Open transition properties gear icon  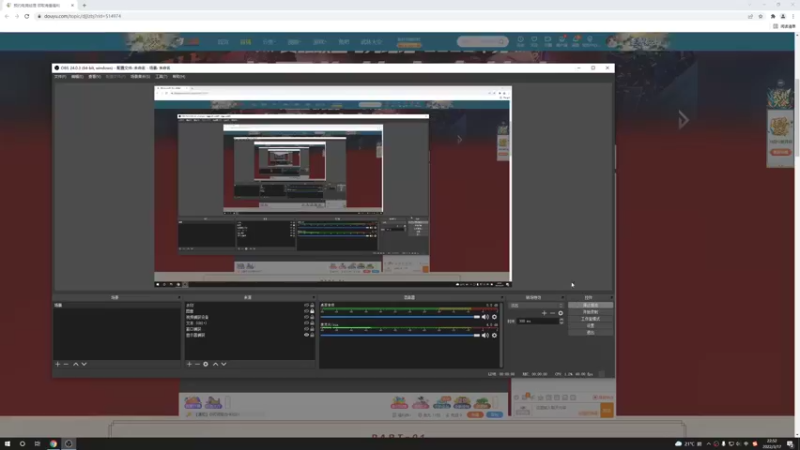click(560, 313)
